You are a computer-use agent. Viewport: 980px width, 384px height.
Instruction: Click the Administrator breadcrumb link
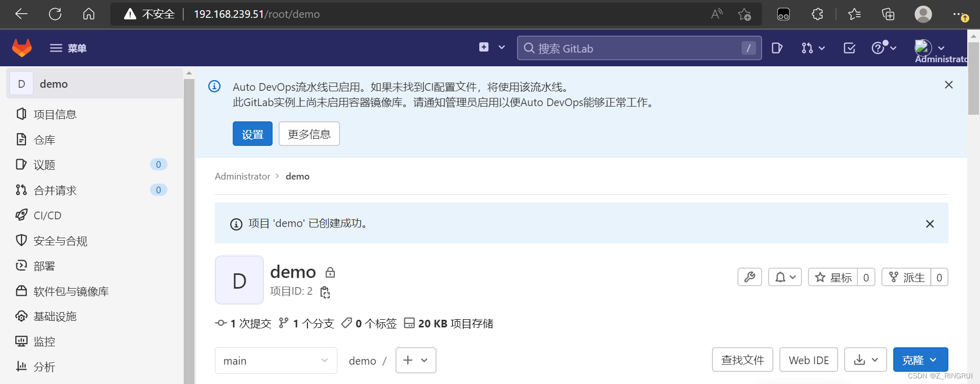point(242,176)
